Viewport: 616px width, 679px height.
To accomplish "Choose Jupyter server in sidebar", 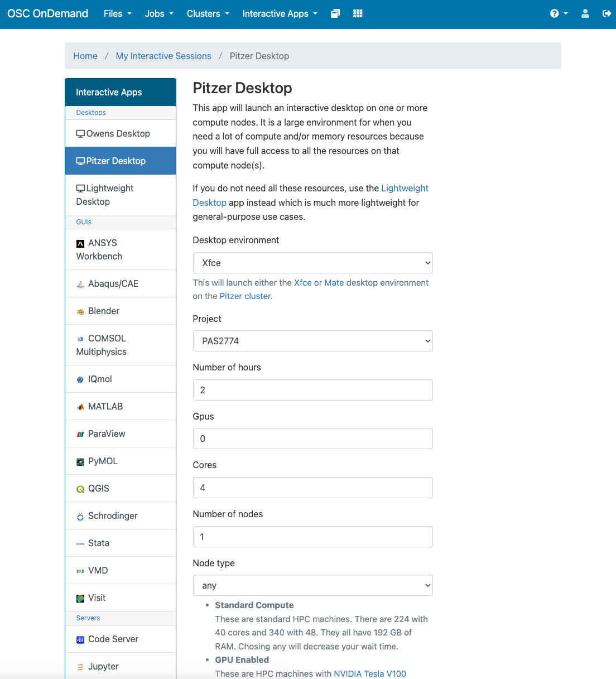I will point(121,666).
